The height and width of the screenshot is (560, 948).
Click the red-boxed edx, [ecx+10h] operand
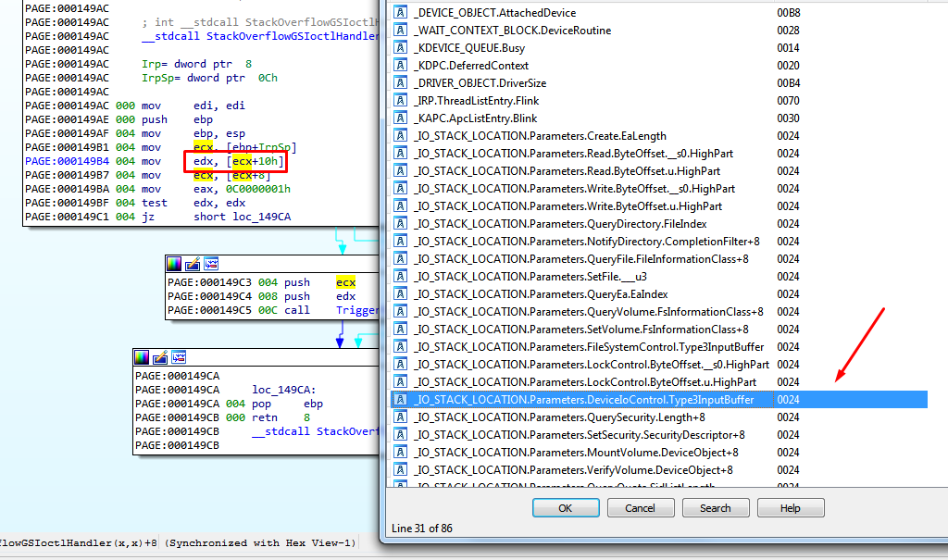click(235, 162)
